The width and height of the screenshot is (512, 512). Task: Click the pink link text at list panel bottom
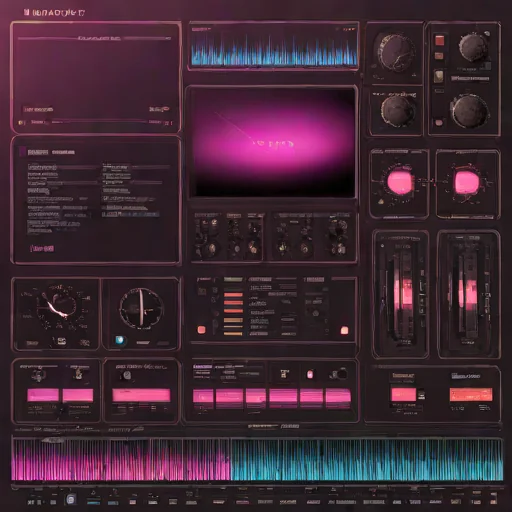(x=42, y=248)
